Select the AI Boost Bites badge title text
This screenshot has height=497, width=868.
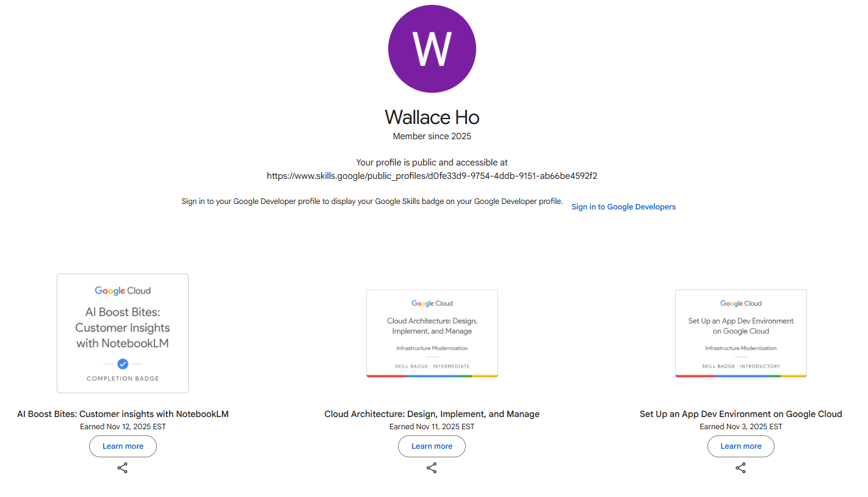coord(123,414)
